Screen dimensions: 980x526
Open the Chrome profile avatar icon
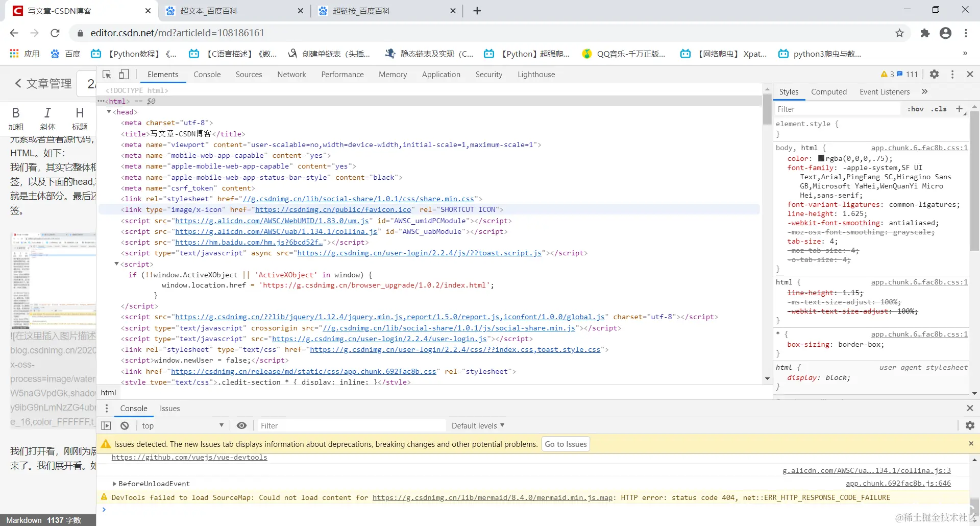tap(945, 33)
